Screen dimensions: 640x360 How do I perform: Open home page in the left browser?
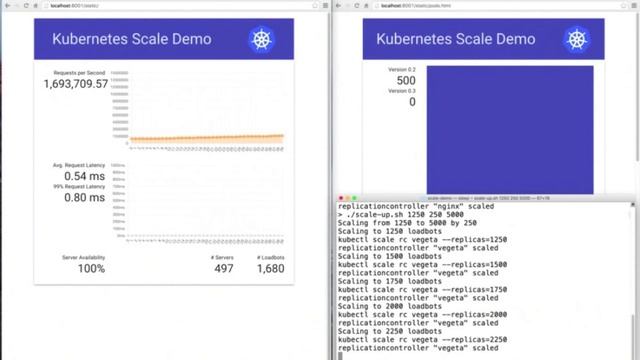point(36,6)
